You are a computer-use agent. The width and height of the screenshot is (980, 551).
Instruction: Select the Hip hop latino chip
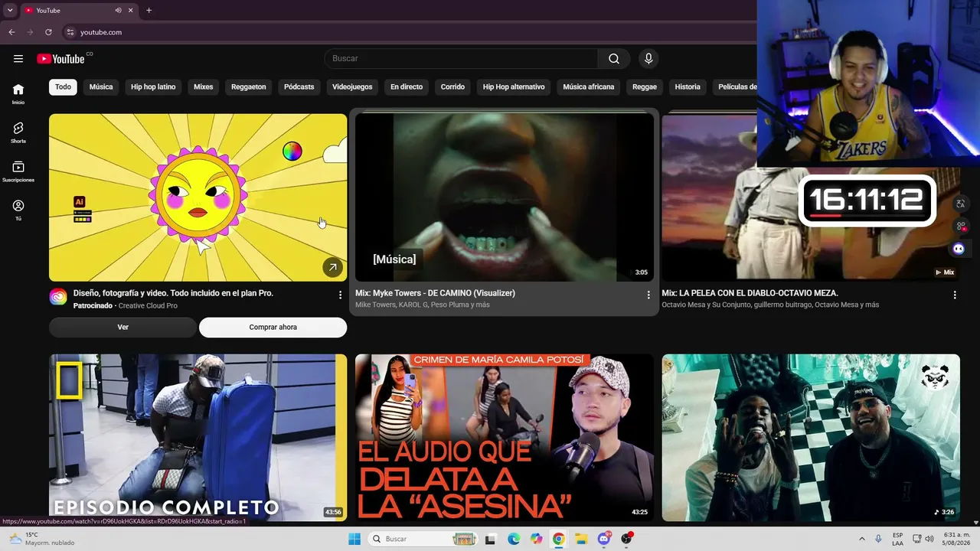153,87
